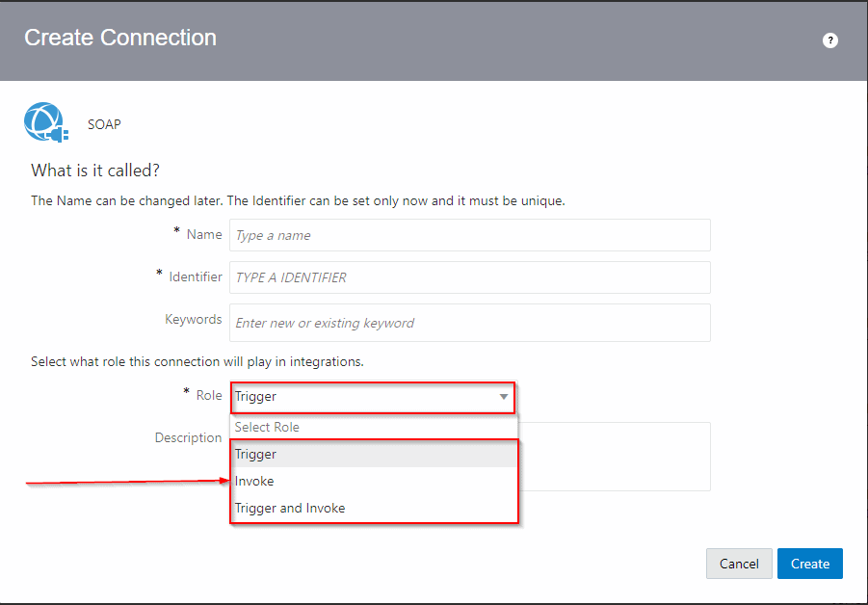868x605 pixels.
Task: Click the Keywords field label
Action: pos(193,319)
